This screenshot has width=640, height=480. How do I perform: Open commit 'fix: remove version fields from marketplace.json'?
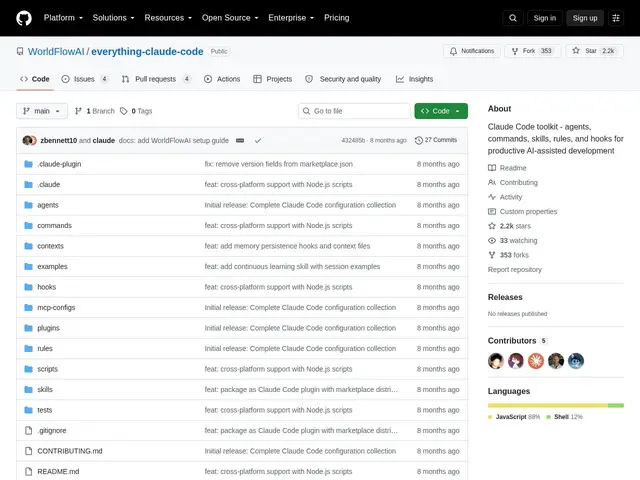tap(279, 164)
